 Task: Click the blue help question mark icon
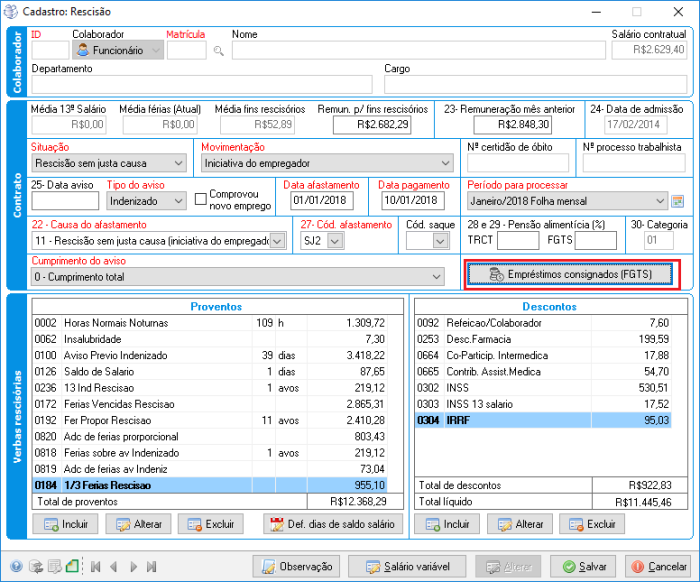[x=15, y=566]
